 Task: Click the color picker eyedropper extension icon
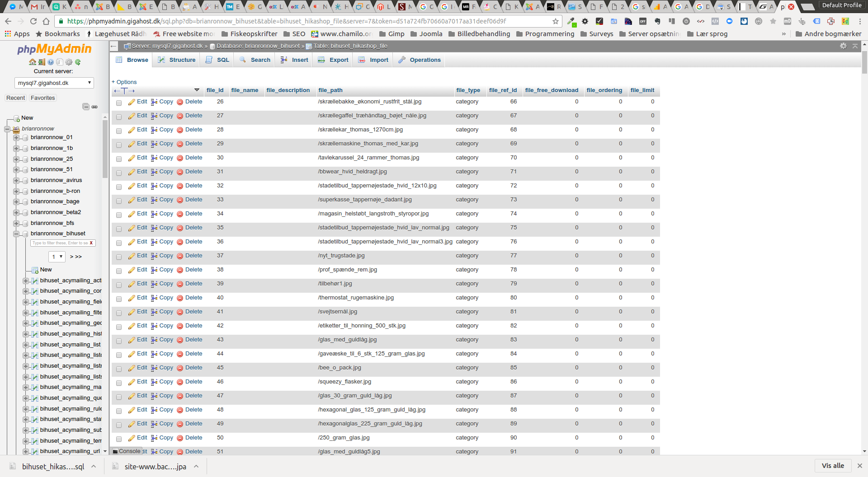click(x=571, y=21)
